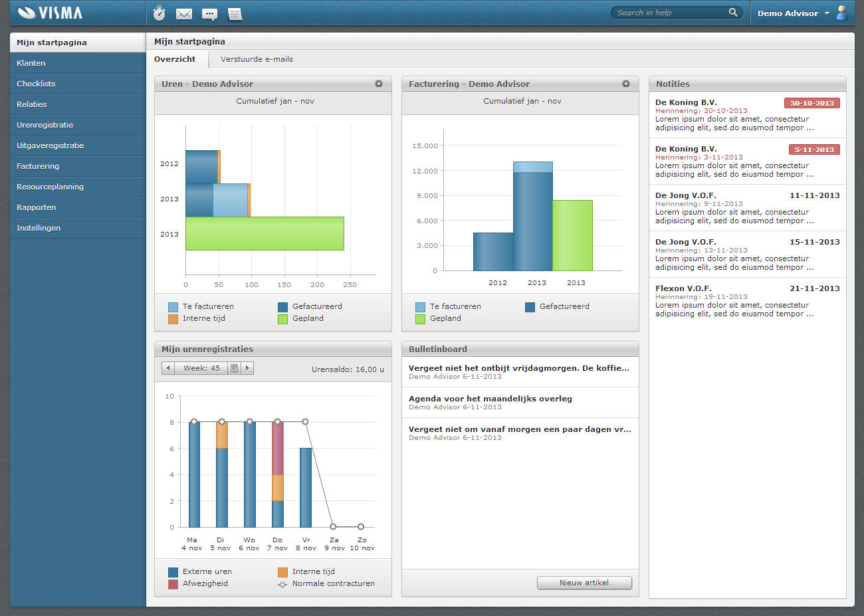Select the Overzicht tab
Viewport: 864px width, 616px height.
click(x=175, y=59)
